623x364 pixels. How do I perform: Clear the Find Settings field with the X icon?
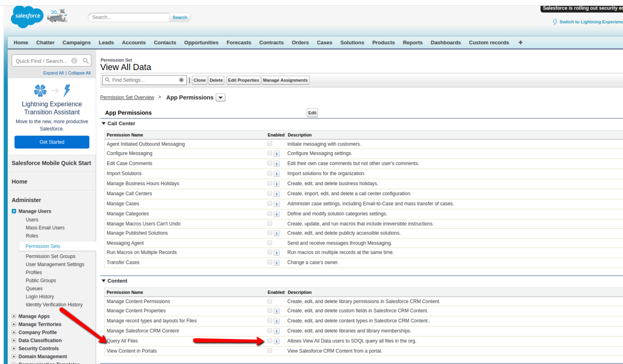point(181,80)
